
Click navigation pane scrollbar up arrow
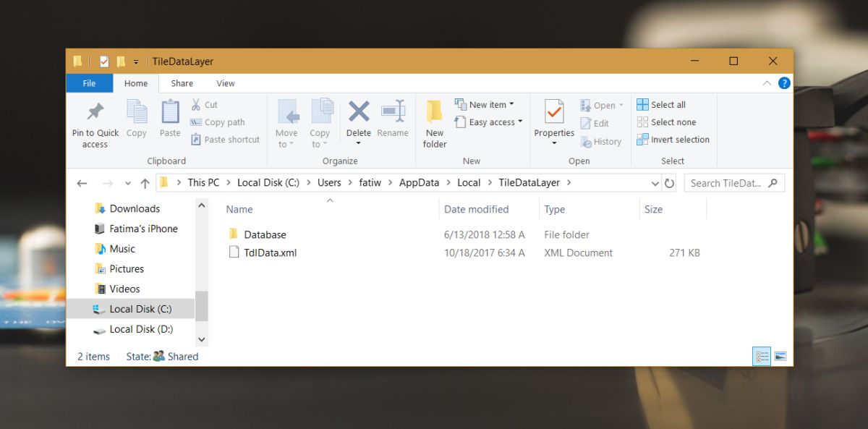[x=201, y=206]
